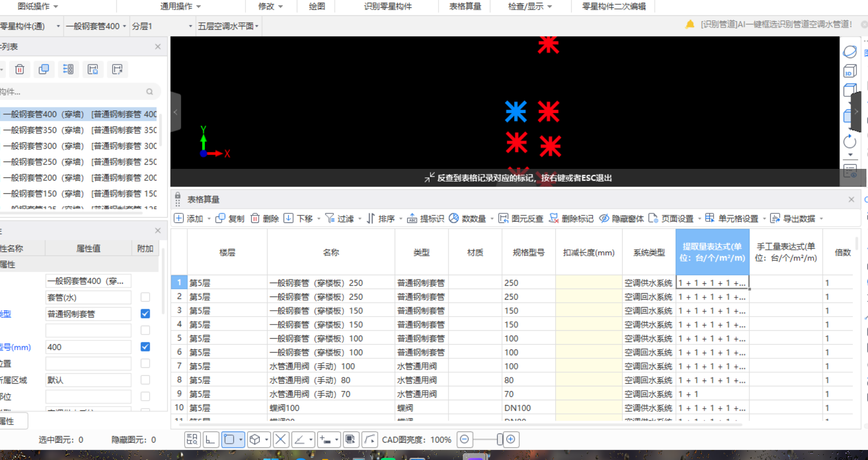Screen dimensions: 868x460
Task: Click the rotate view icon on right sidebar
Action: click(849, 141)
